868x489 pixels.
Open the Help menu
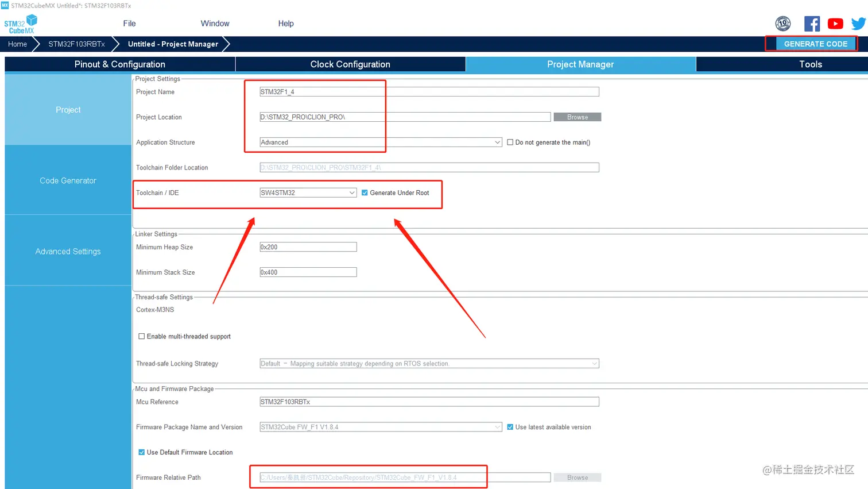coord(286,24)
